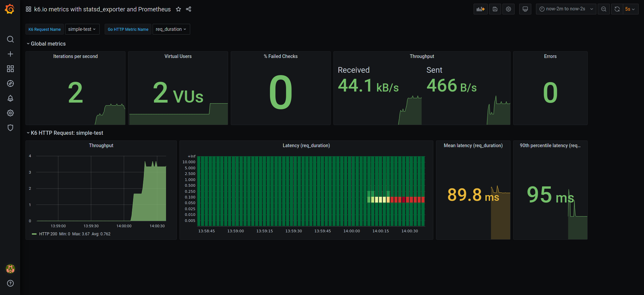
Task: Toggle HTTP 200 series in legend
Action: 48,234
